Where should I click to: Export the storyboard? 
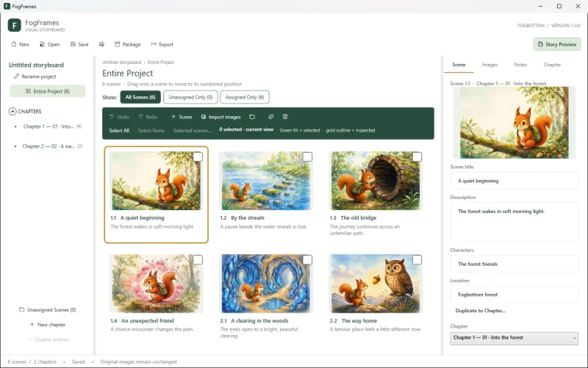[162, 44]
